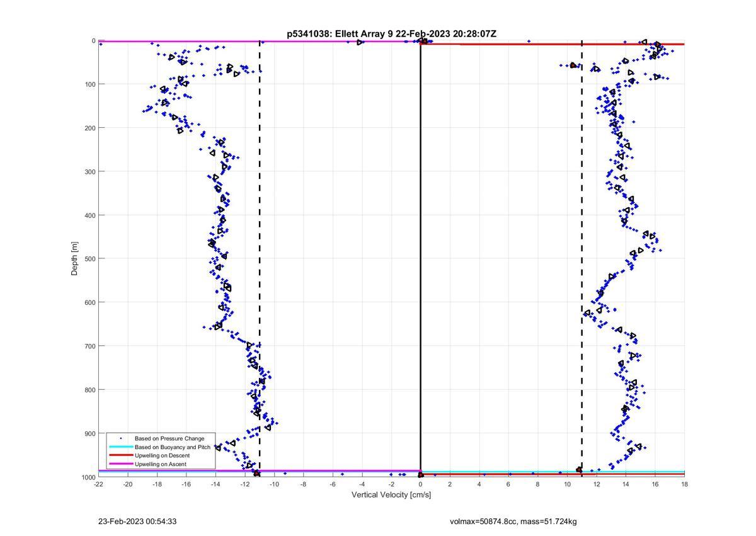Click the depth axis tick label '100'
Image resolution: width=756 pixels, height=536 pixels.
click(89, 84)
